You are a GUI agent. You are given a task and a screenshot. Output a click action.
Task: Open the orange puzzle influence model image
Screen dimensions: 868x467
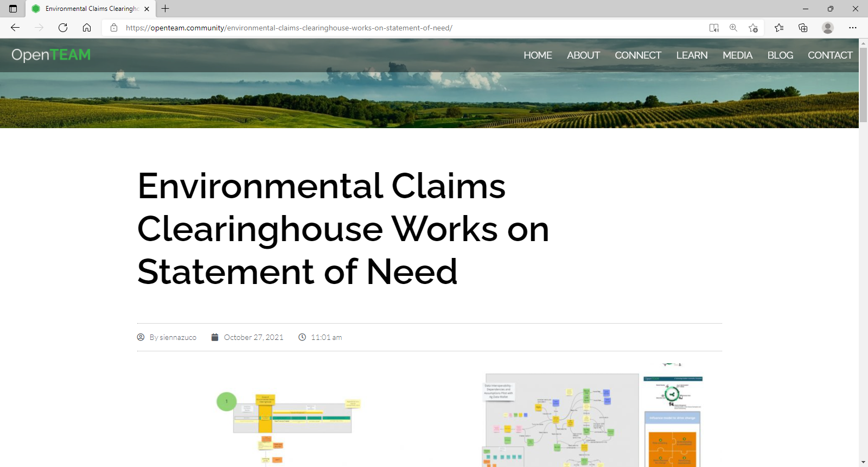[673, 440]
